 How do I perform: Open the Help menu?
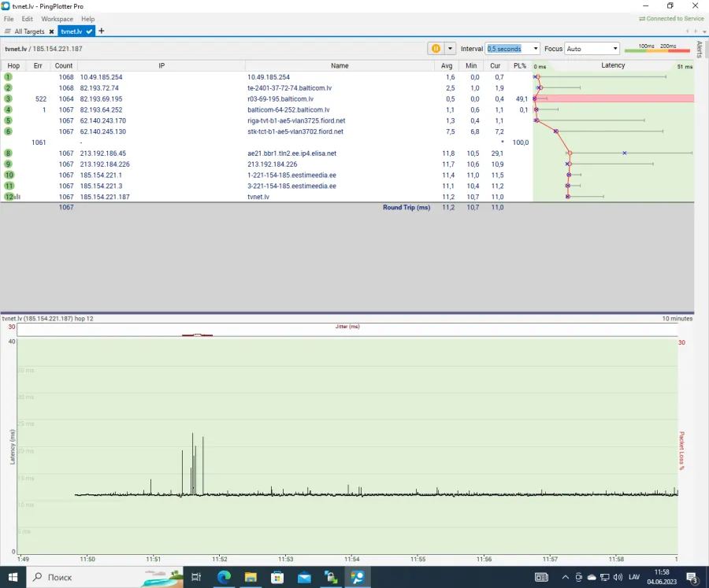point(87,19)
